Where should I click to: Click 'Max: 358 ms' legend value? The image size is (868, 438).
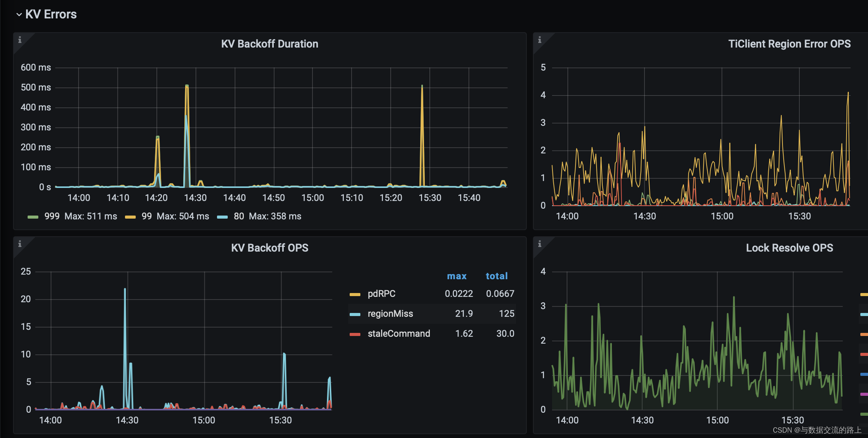pyautogui.click(x=275, y=216)
